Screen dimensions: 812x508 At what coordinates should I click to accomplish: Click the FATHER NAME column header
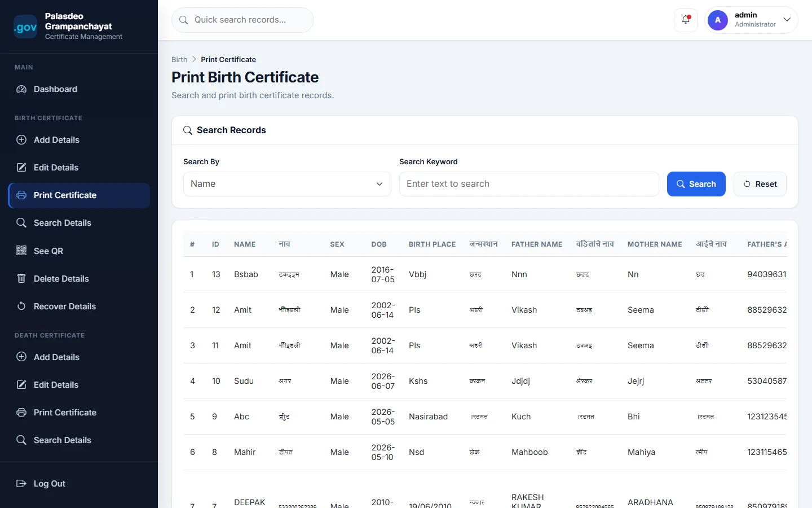coord(537,244)
